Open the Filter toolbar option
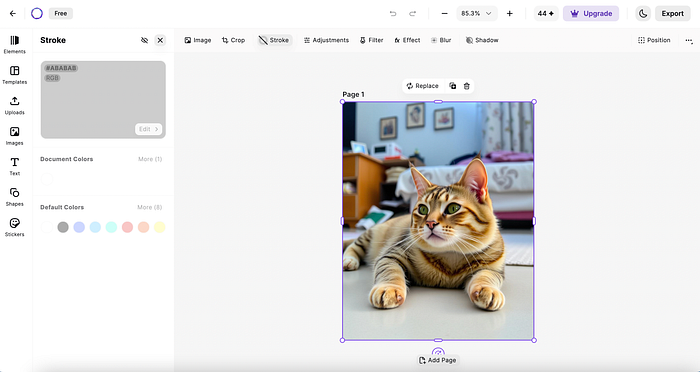700x372 pixels. (x=371, y=40)
